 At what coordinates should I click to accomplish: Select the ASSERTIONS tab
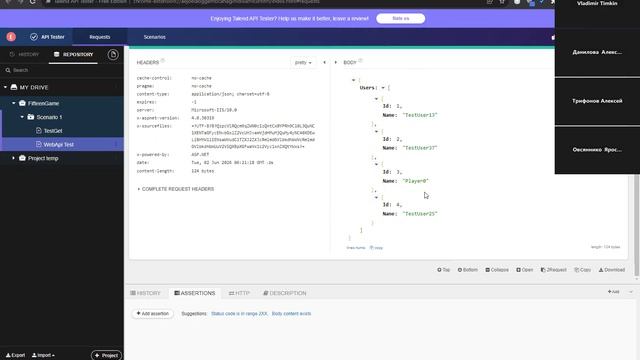(x=194, y=293)
